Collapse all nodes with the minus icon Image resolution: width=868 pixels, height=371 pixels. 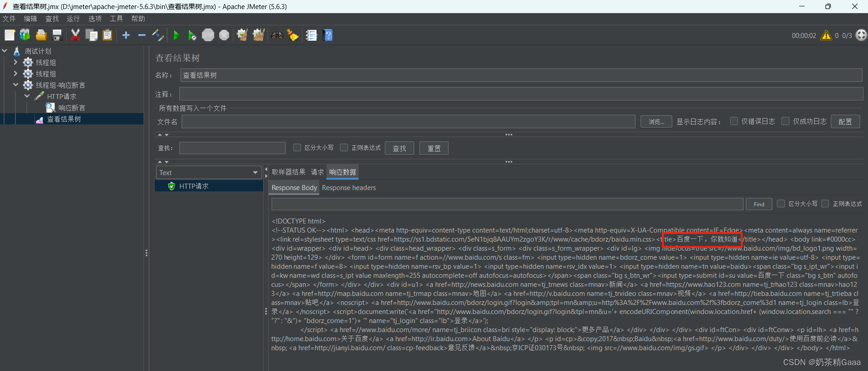pyautogui.click(x=142, y=35)
